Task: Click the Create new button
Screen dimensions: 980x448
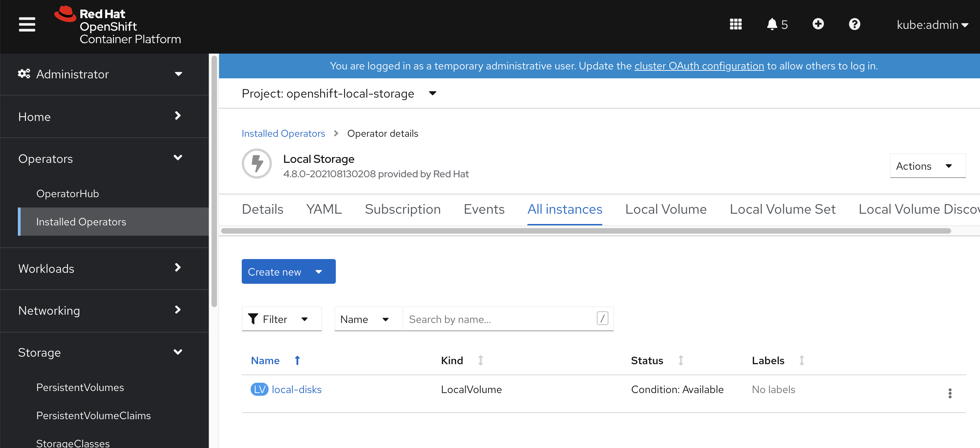Action: [288, 272]
